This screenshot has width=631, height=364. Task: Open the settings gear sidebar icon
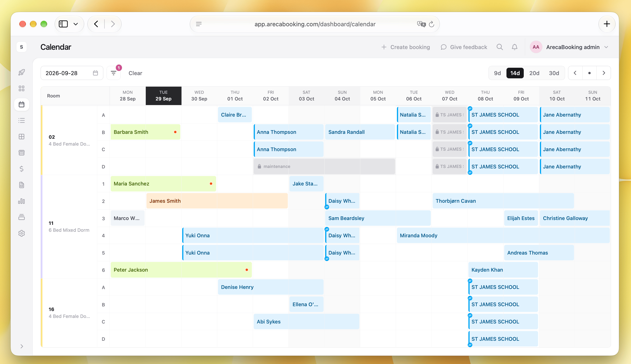(21, 233)
